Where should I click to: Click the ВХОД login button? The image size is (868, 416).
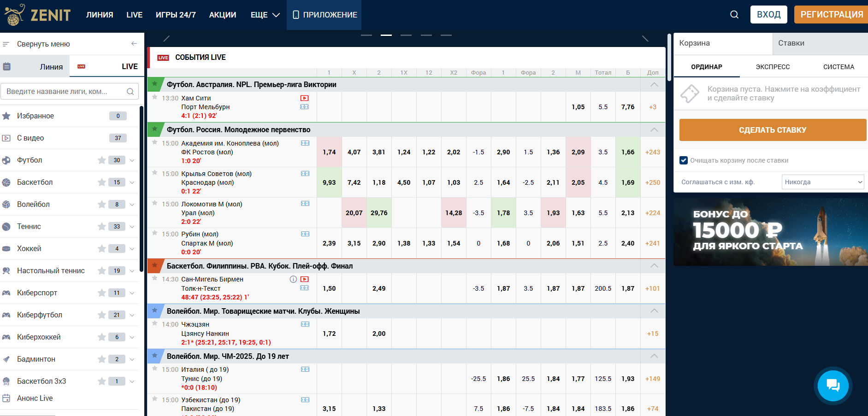click(x=768, y=15)
